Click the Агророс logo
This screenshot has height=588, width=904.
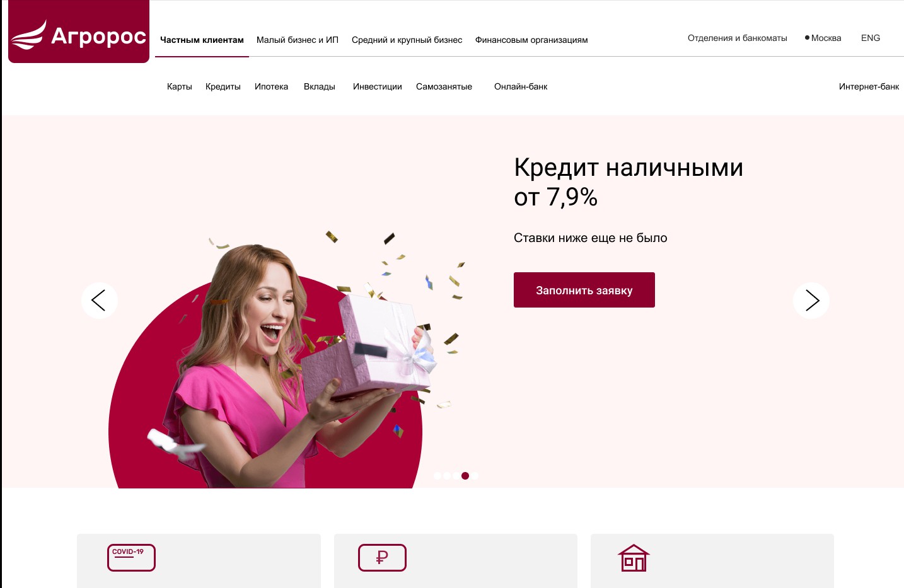click(x=79, y=32)
